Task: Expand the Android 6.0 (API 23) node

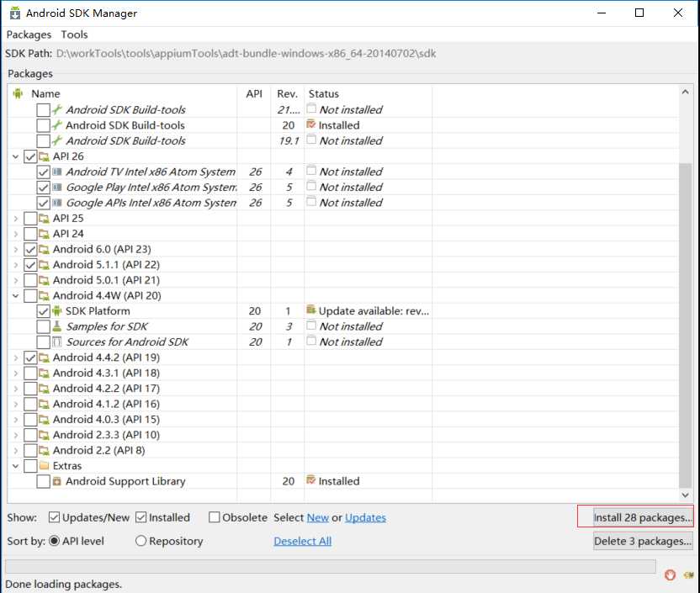Action: point(16,250)
